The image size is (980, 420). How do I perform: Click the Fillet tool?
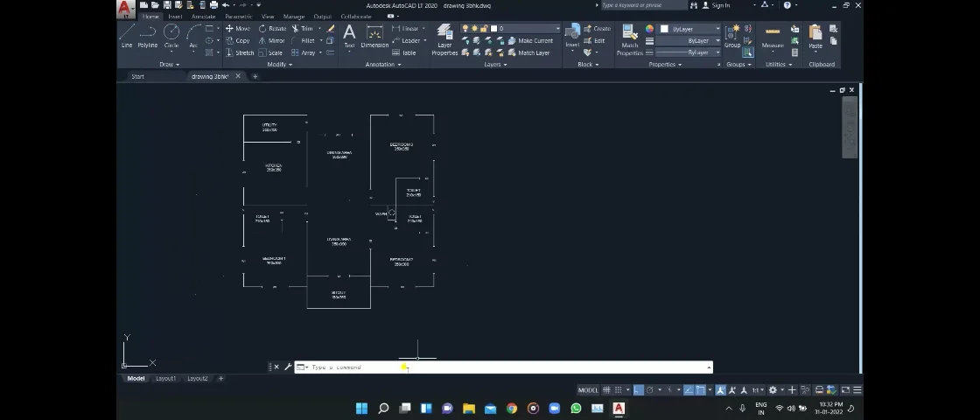303,40
